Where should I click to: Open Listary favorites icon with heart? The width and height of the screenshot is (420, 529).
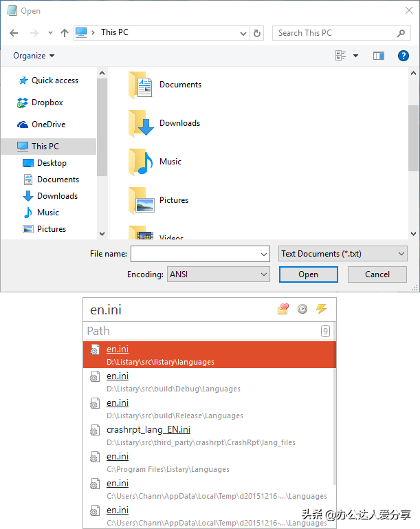point(283,309)
